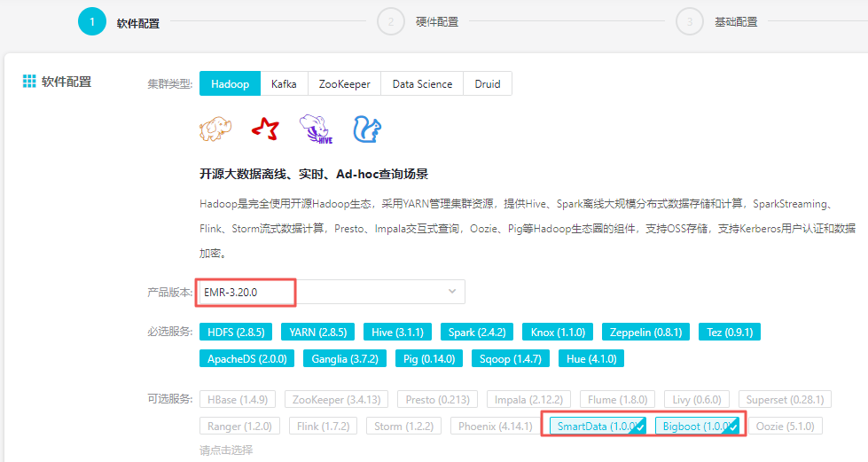Enable the HBase (1.4.9) optional service

238,399
